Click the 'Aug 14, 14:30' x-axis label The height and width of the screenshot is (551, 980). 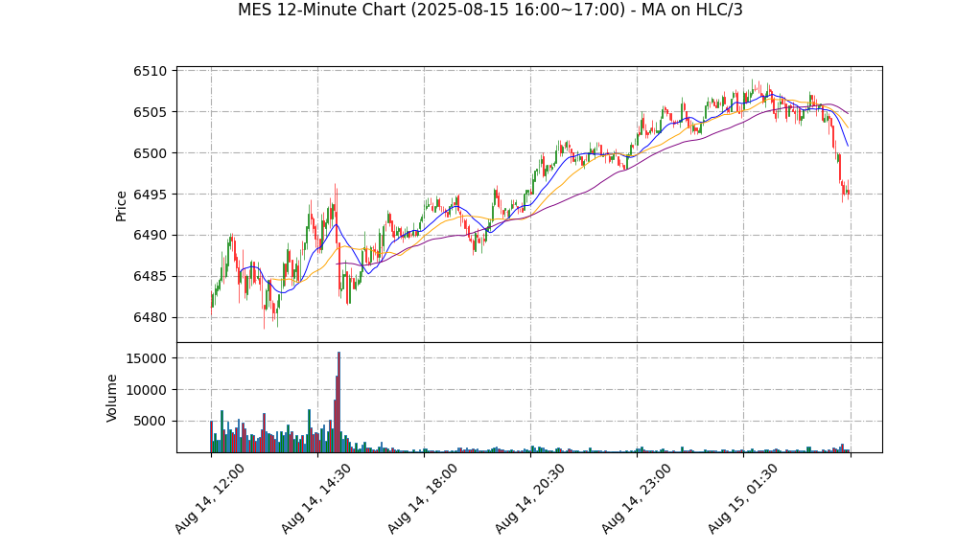[315, 498]
